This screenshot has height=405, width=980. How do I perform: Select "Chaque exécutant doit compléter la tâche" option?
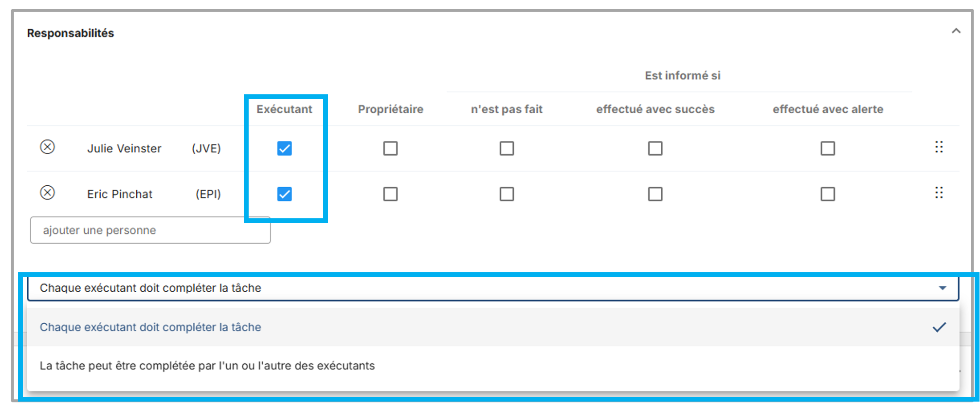(151, 327)
